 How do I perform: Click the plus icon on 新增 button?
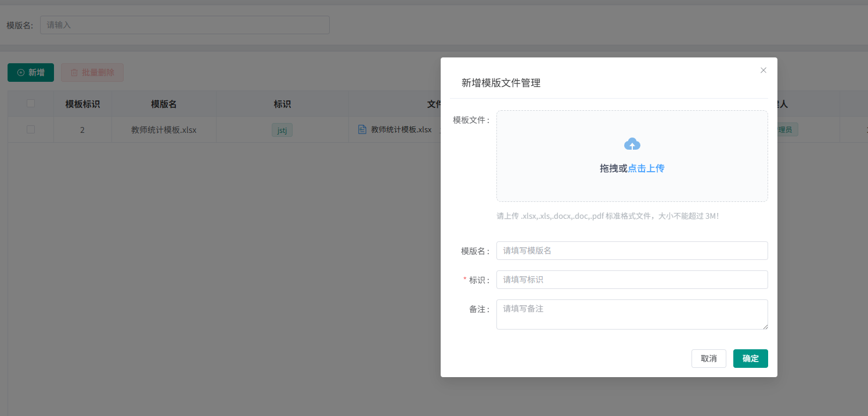click(x=21, y=73)
